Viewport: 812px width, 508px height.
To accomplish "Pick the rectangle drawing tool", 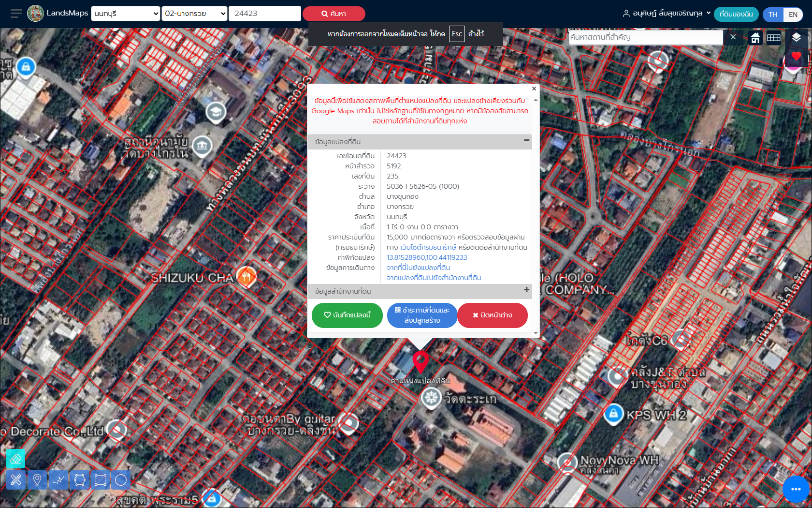I will click(101, 480).
